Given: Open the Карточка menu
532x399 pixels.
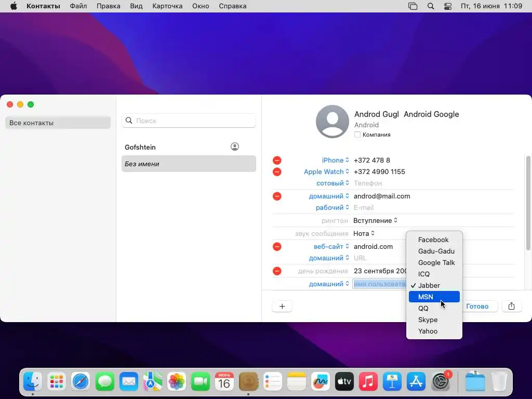Looking at the screenshot, I should coord(167,6).
